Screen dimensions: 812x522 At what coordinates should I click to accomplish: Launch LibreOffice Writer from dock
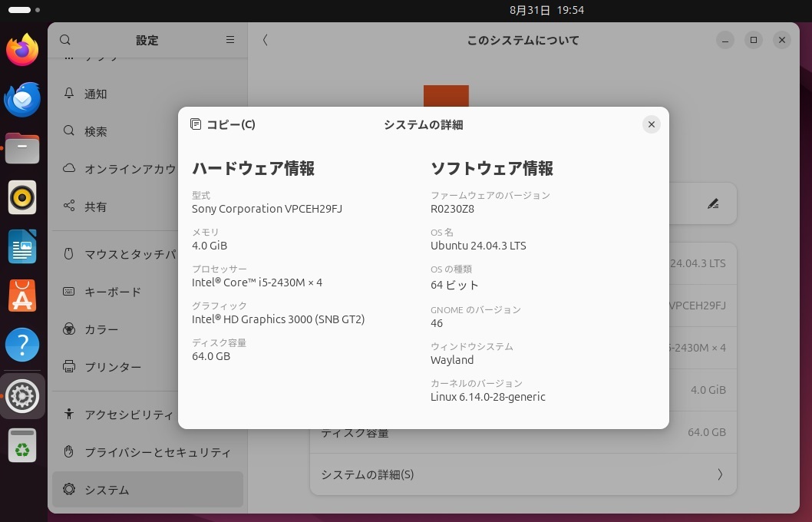point(22,246)
